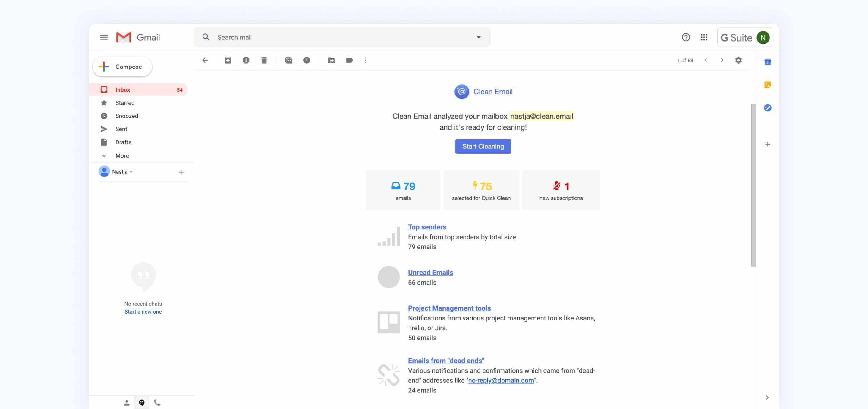Mark the email as unread
This screenshot has height=409, width=868.
[x=289, y=60]
